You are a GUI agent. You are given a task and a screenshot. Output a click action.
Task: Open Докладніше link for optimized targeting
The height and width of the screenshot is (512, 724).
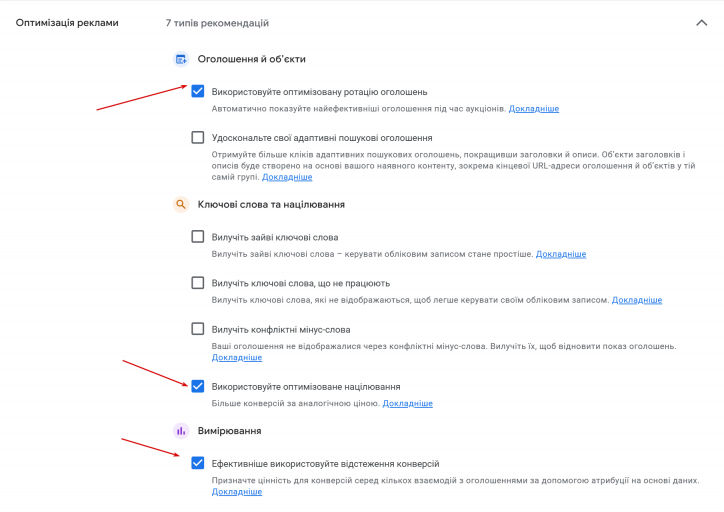[x=408, y=404]
